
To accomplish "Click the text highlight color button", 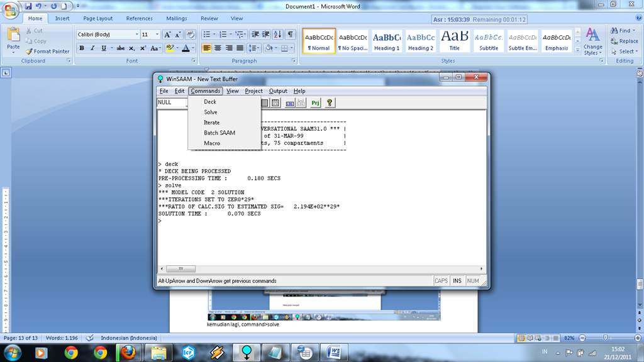I will [170, 48].
